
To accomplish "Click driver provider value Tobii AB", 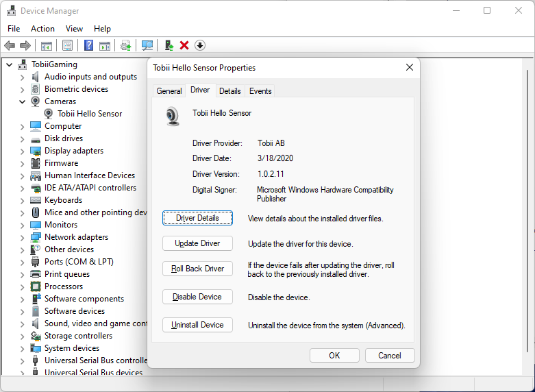I will click(x=271, y=143).
